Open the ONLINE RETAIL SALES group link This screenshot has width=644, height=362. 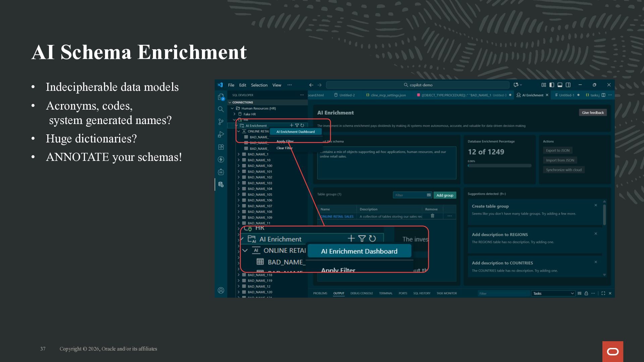tap(337, 217)
